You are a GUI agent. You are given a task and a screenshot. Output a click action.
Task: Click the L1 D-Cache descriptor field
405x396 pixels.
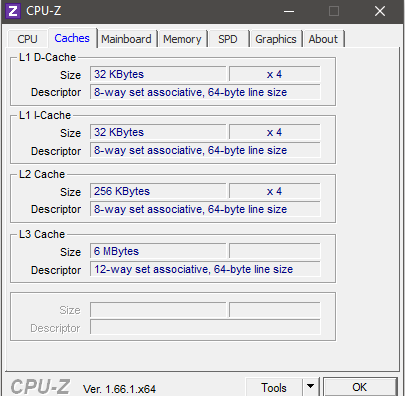pos(205,92)
